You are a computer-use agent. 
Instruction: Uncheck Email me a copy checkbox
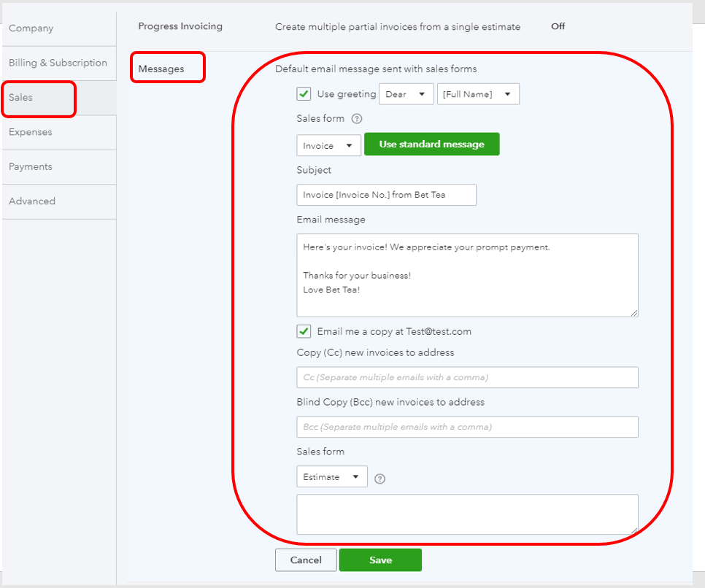pyautogui.click(x=304, y=331)
